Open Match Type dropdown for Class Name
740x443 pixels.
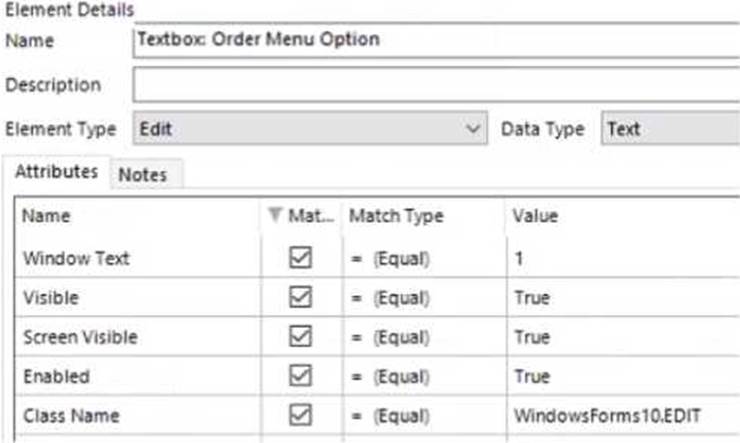point(425,416)
